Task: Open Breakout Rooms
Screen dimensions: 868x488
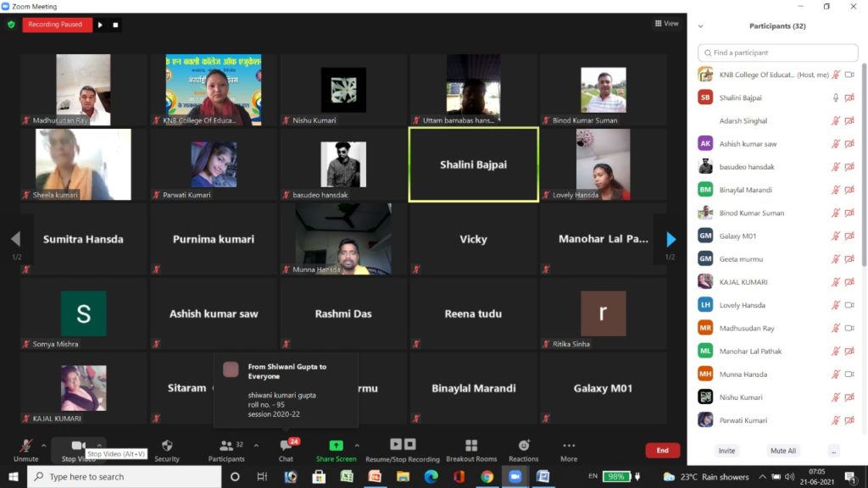Action: (x=471, y=449)
